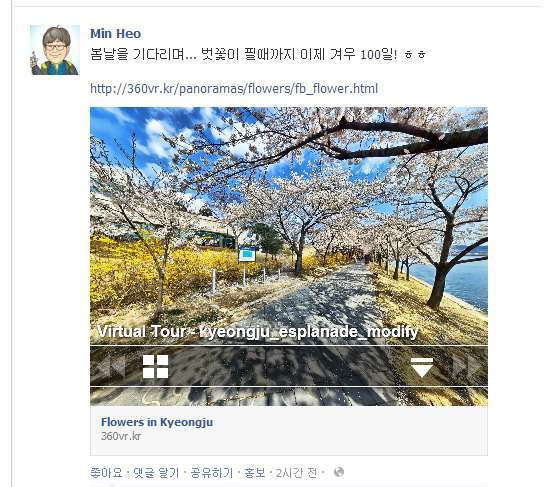The height and width of the screenshot is (487, 548).
Task: Click the downward triangle hide-controls icon
Action: (x=422, y=367)
